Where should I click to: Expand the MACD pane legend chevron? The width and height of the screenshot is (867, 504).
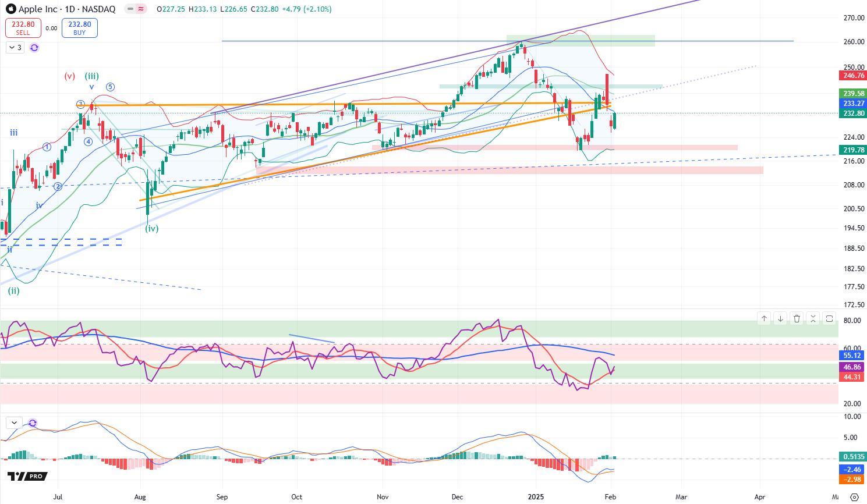pos(14,423)
